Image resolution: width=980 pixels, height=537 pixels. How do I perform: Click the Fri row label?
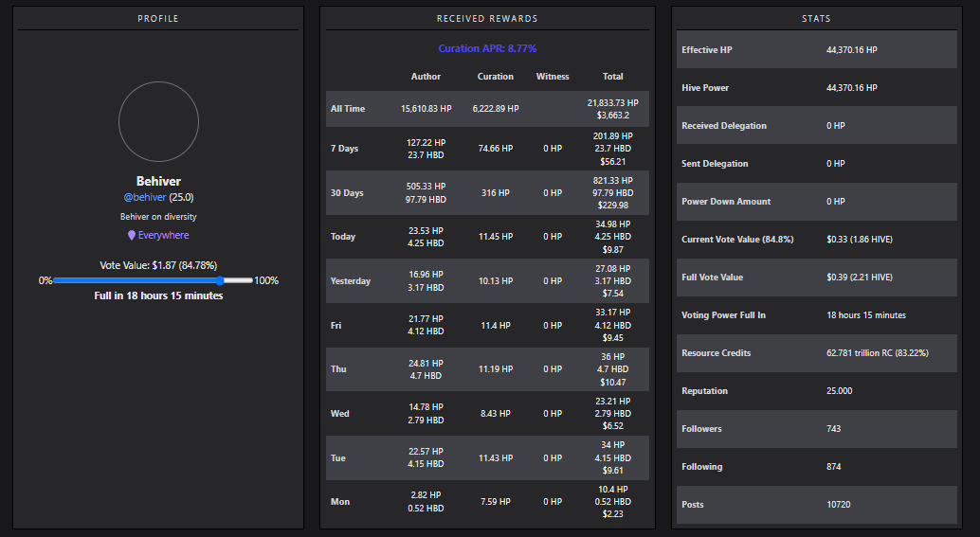(336, 325)
